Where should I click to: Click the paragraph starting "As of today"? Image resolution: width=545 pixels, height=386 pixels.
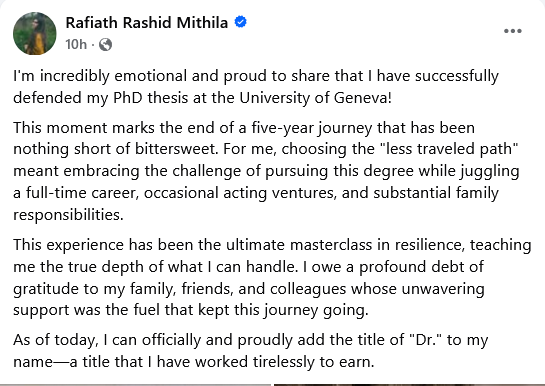[251, 351]
